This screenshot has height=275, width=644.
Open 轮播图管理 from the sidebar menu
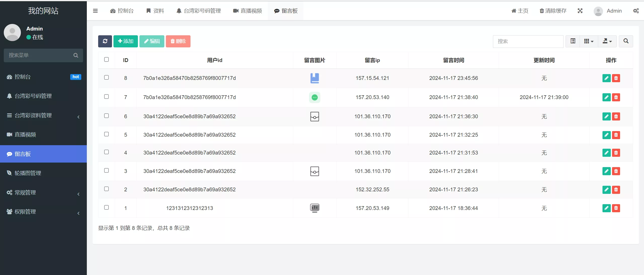(28, 173)
